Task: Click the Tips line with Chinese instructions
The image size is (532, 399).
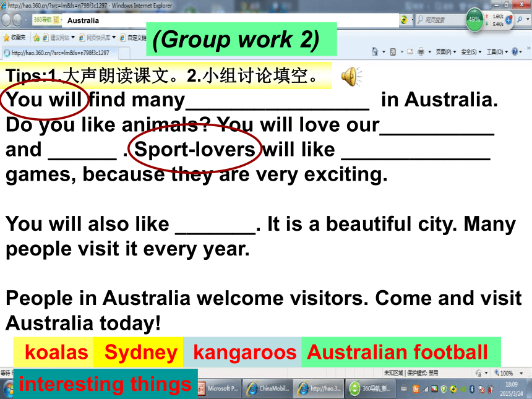Action: coord(166,75)
